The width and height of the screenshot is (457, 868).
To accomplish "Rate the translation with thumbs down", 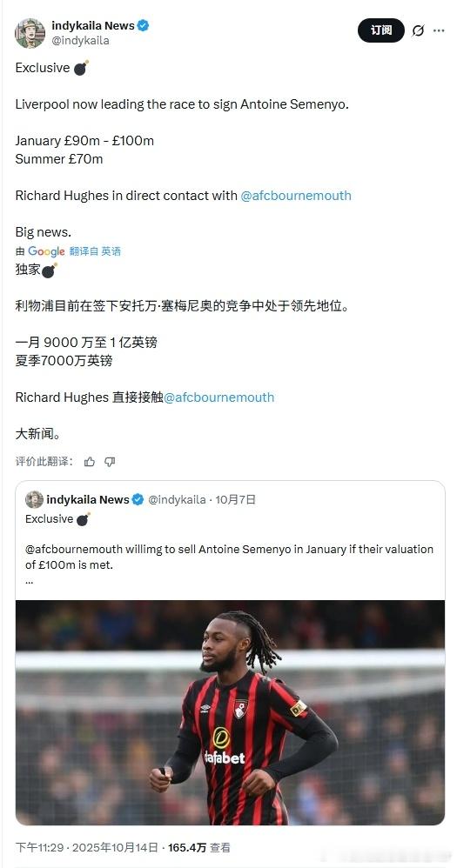I will tap(110, 462).
